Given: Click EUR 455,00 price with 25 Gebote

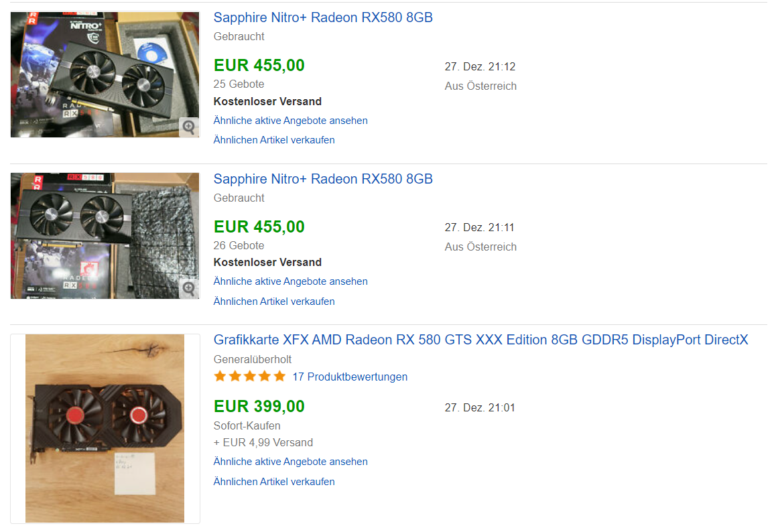Looking at the screenshot, I should tap(259, 65).
